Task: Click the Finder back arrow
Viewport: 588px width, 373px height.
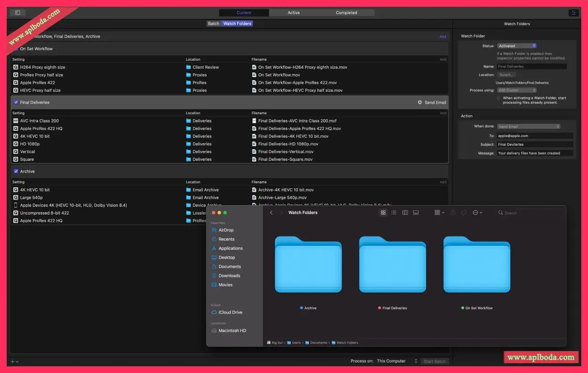Action: pos(271,213)
